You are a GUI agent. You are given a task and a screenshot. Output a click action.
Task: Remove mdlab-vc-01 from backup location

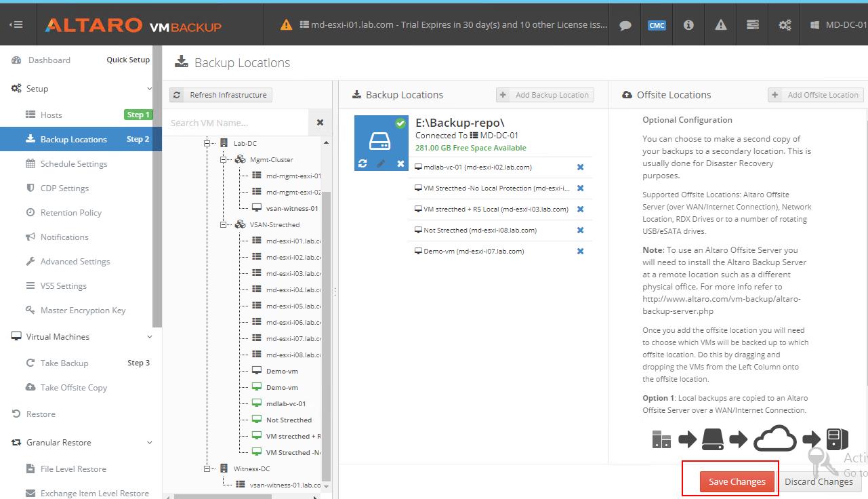tap(580, 167)
